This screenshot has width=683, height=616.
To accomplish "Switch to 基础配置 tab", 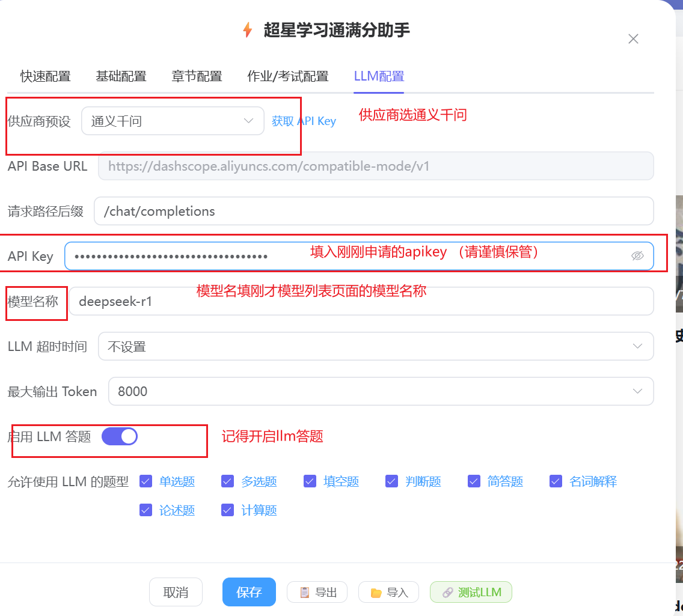I will click(121, 76).
